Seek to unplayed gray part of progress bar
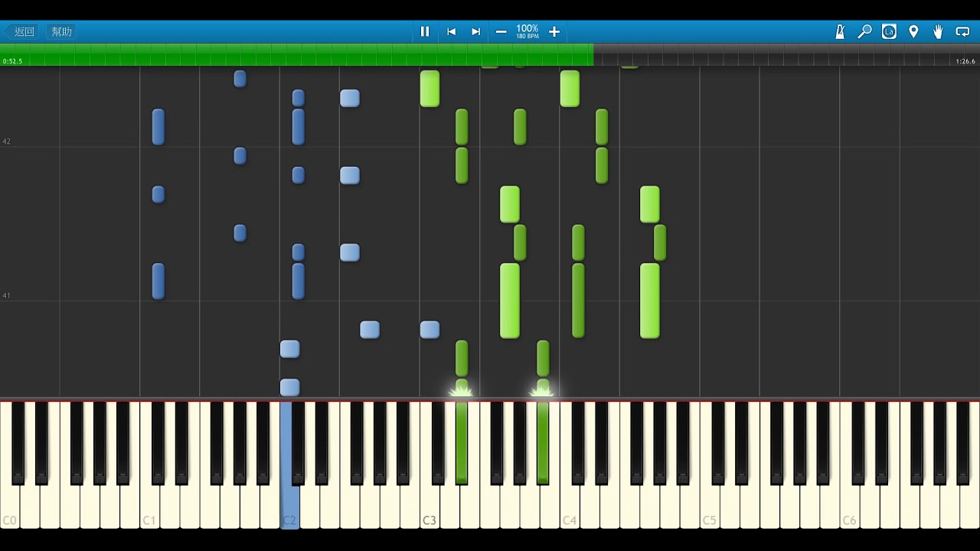Image resolution: width=980 pixels, height=551 pixels. [766, 55]
